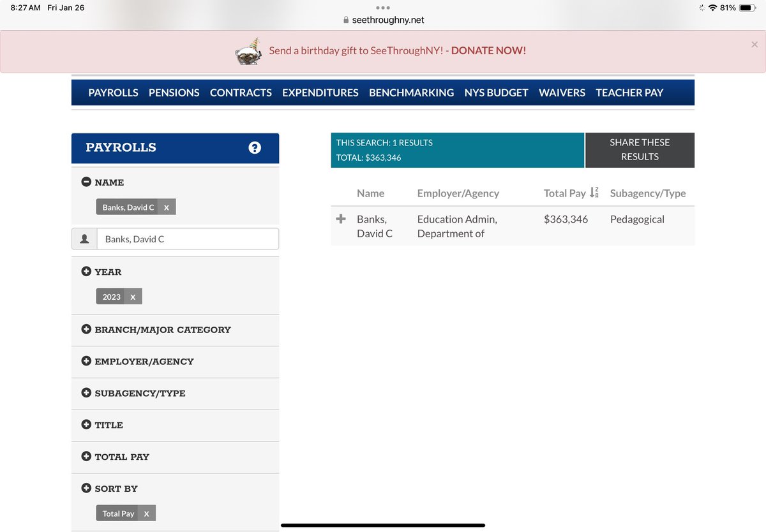Expand the EMPLOYER/AGENCY filter

86,361
